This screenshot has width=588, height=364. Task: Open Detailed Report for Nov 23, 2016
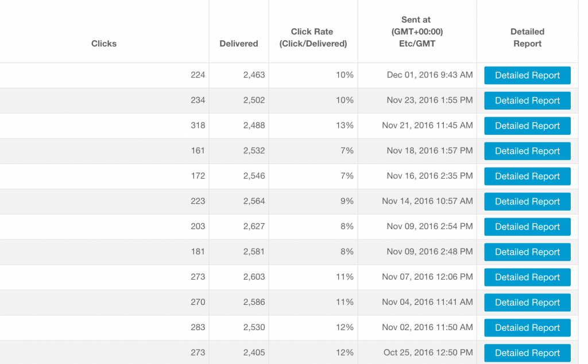(x=527, y=100)
